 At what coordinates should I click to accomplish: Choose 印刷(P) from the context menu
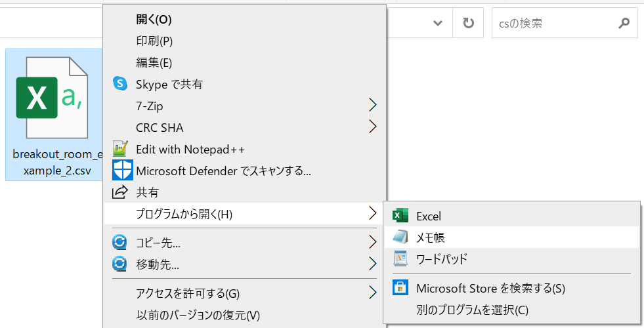tap(245, 41)
